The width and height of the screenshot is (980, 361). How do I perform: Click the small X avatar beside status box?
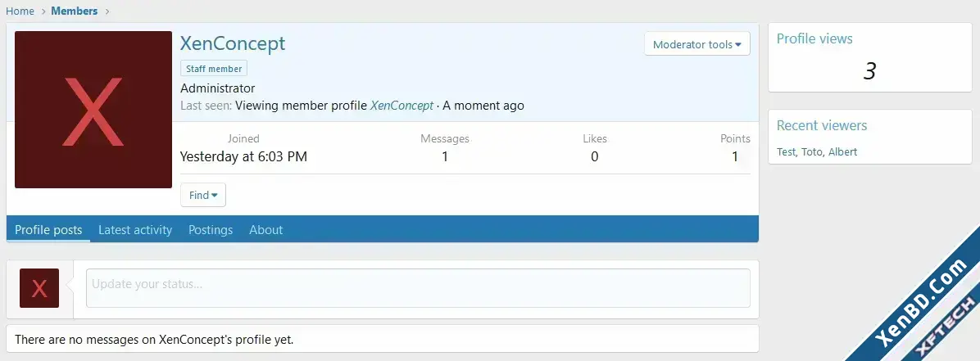[39, 288]
